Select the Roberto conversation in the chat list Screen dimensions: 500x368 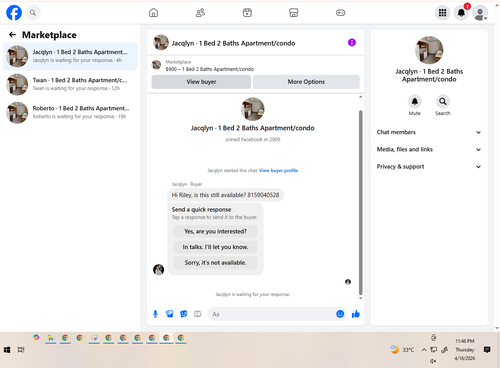70,112
